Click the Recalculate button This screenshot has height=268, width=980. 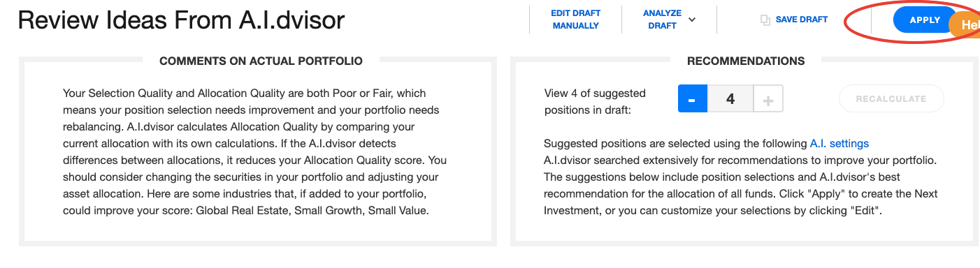coord(891,99)
